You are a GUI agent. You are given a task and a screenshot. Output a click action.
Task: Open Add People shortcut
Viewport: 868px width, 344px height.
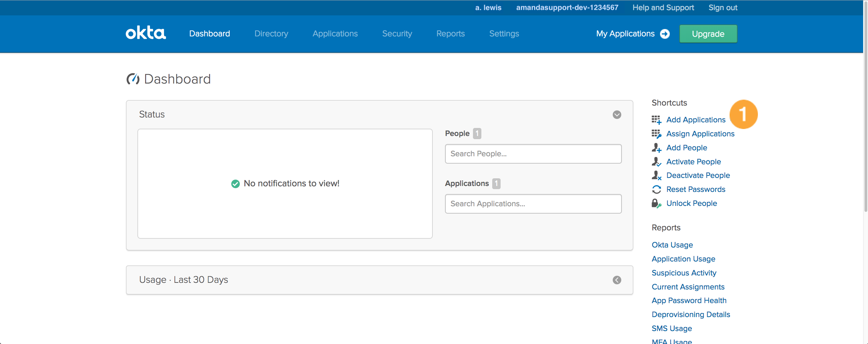(x=687, y=148)
